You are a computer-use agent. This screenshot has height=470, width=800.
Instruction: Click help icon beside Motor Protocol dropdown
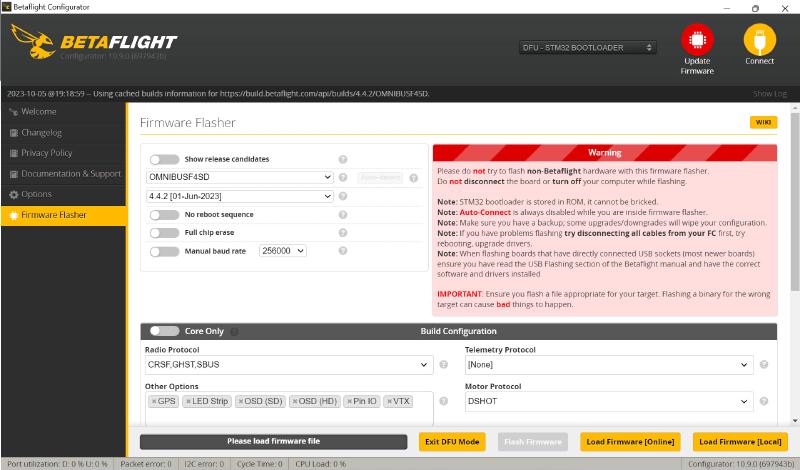click(x=764, y=401)
